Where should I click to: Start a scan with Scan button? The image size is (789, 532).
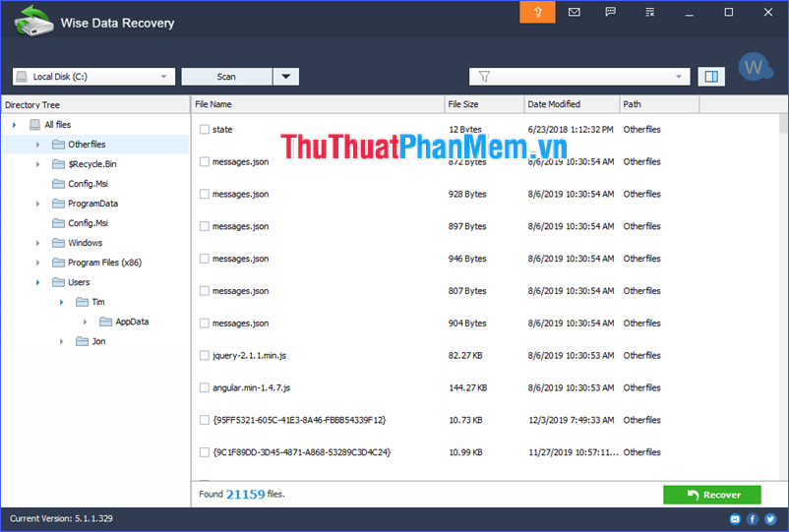(226, 77)
